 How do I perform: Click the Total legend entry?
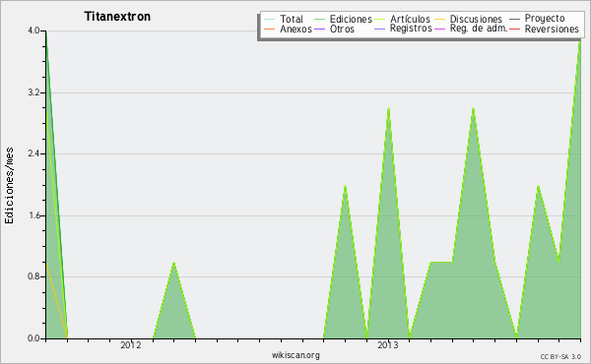pyautogui.click(x=284, y=19)
